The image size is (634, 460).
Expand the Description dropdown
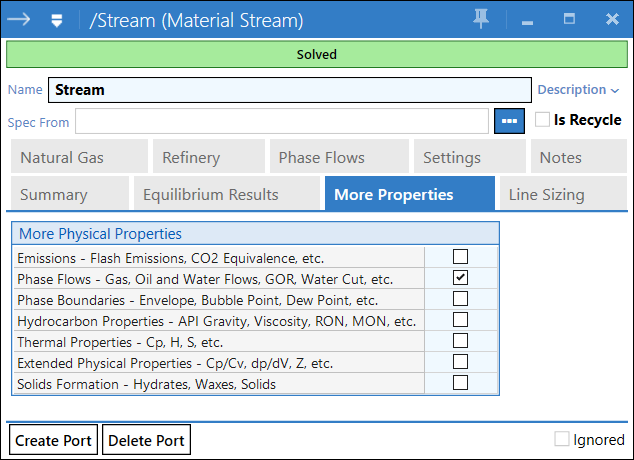578,90
